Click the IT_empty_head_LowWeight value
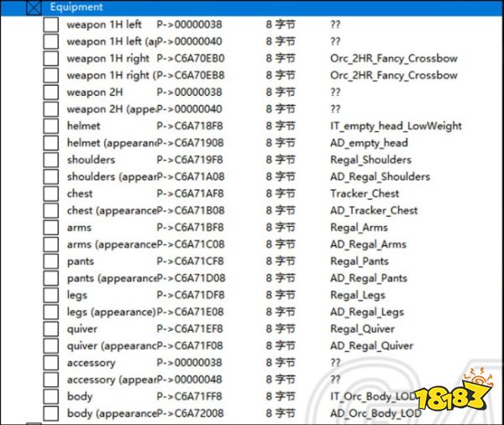 click(396, 126)
